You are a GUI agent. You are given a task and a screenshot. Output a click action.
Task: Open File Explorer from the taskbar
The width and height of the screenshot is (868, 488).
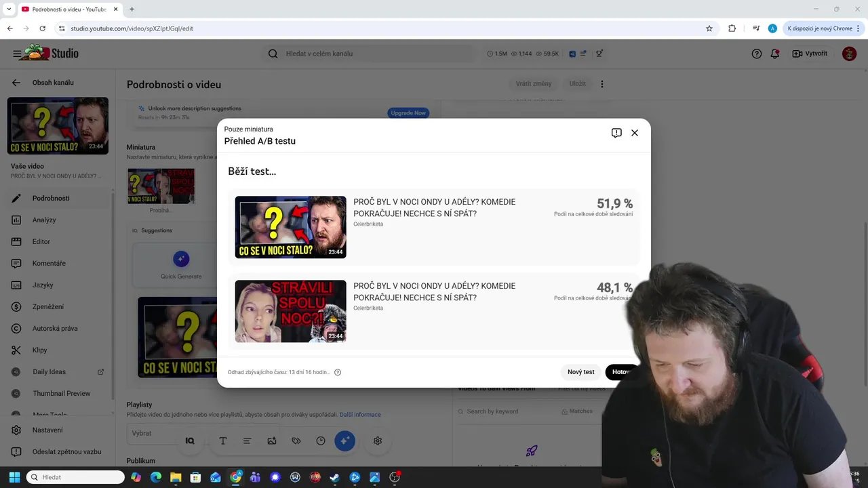coord(175,477)
